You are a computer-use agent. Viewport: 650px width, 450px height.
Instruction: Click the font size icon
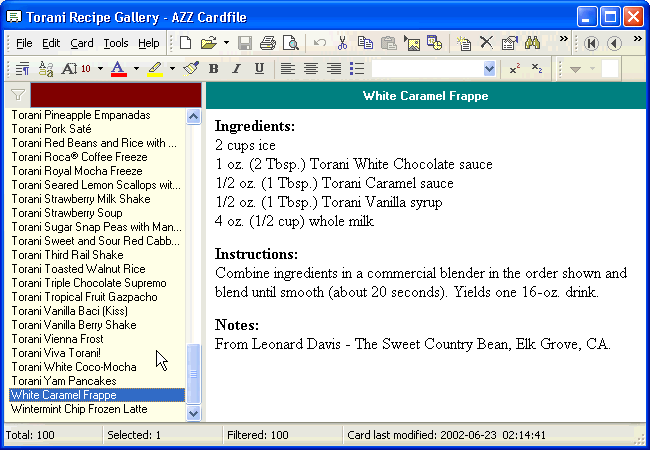(x=76, y=68)
